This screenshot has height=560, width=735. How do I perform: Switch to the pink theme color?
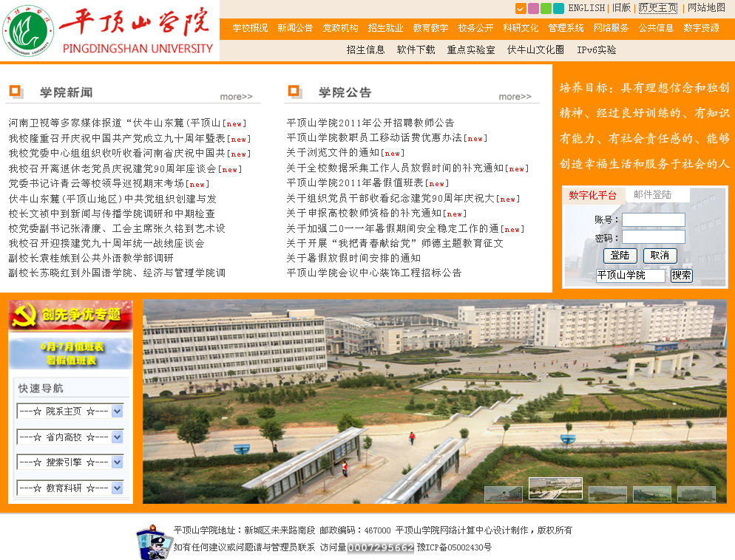533,9
